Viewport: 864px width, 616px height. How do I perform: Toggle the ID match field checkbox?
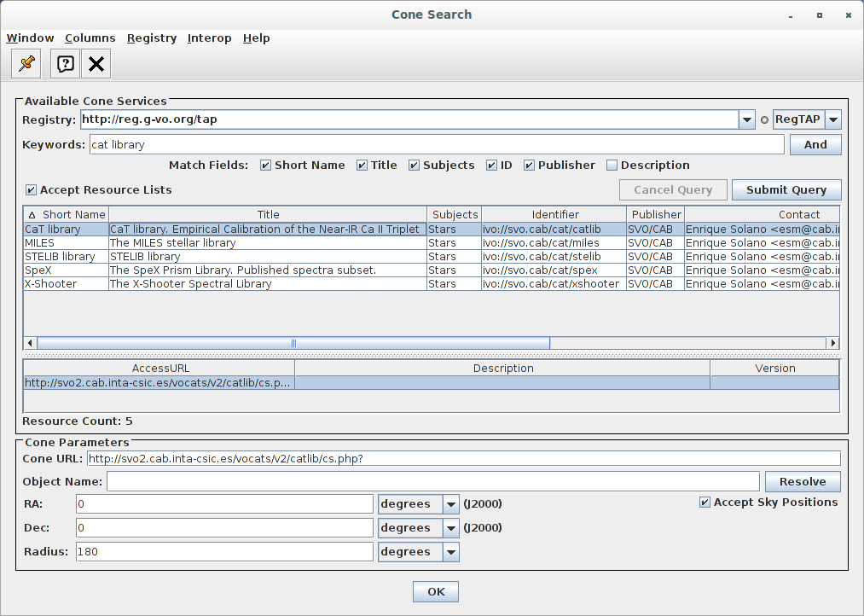point(491,166)
